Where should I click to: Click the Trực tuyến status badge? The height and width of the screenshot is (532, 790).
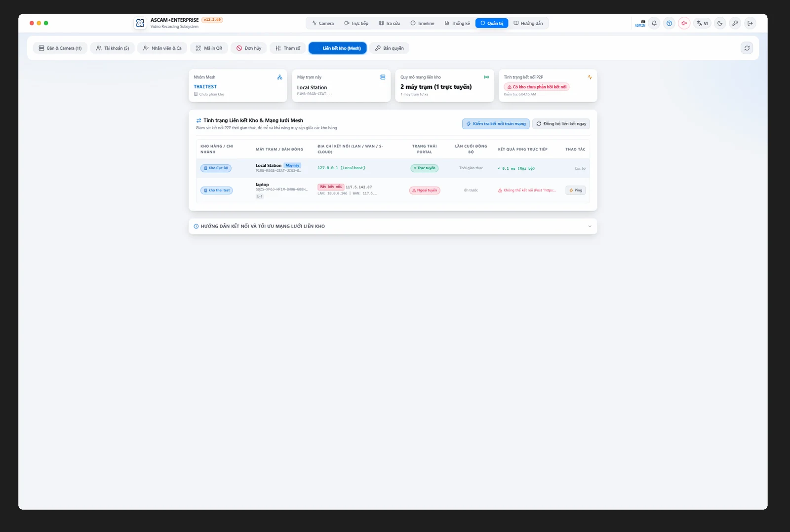425,168
